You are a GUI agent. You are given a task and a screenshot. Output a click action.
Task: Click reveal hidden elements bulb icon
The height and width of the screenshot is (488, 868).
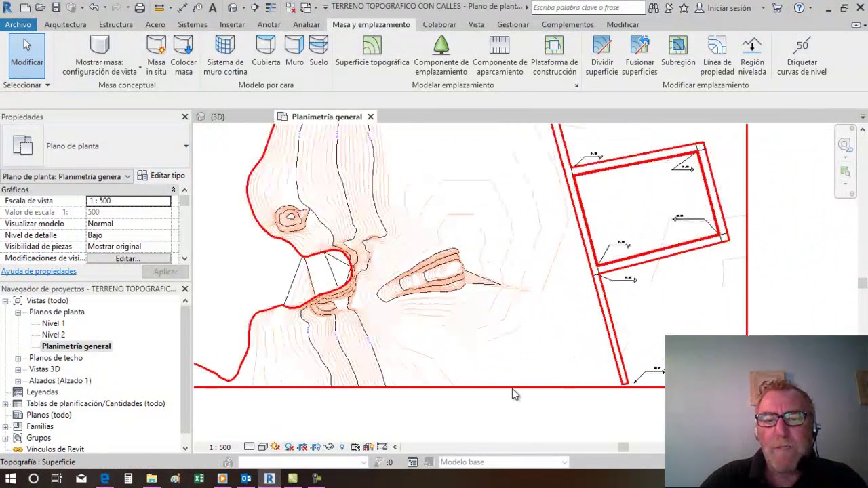tap(342, 447)
